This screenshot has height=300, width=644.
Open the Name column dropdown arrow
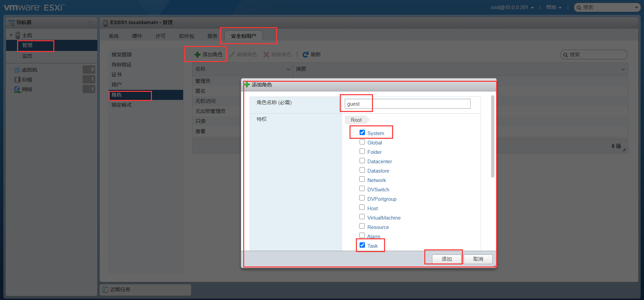pyautogui.click(x=288, y=69)
